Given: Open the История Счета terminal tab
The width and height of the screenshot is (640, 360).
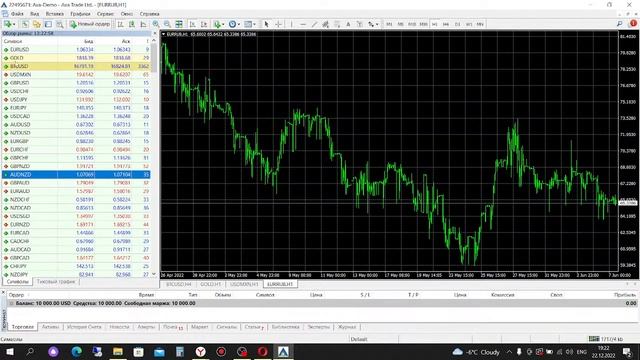Looking at the screenshot, I should pos(84,327).
